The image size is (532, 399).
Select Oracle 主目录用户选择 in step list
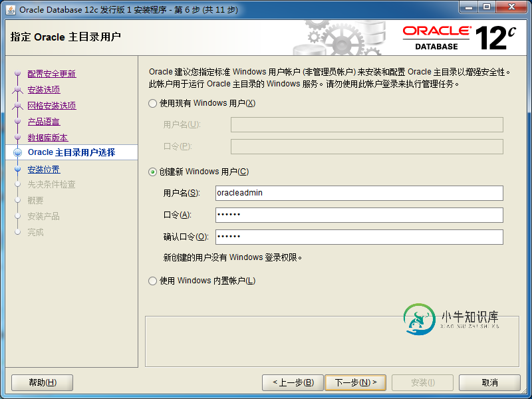[72, 152]
